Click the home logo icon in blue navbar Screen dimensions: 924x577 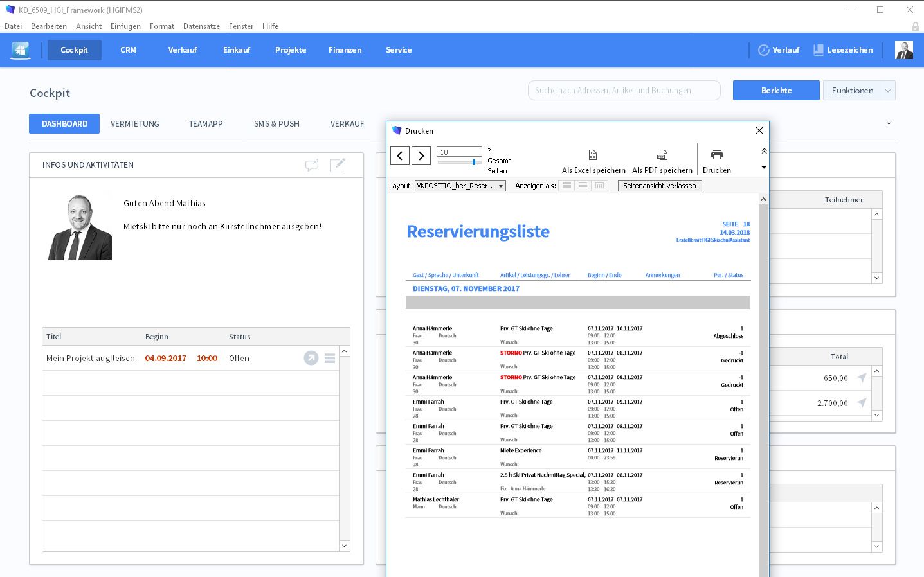21,50
